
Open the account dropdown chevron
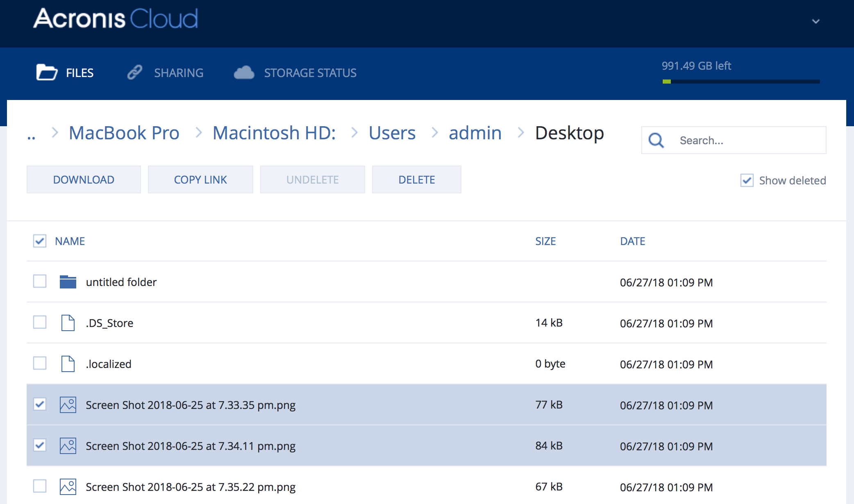815,20
